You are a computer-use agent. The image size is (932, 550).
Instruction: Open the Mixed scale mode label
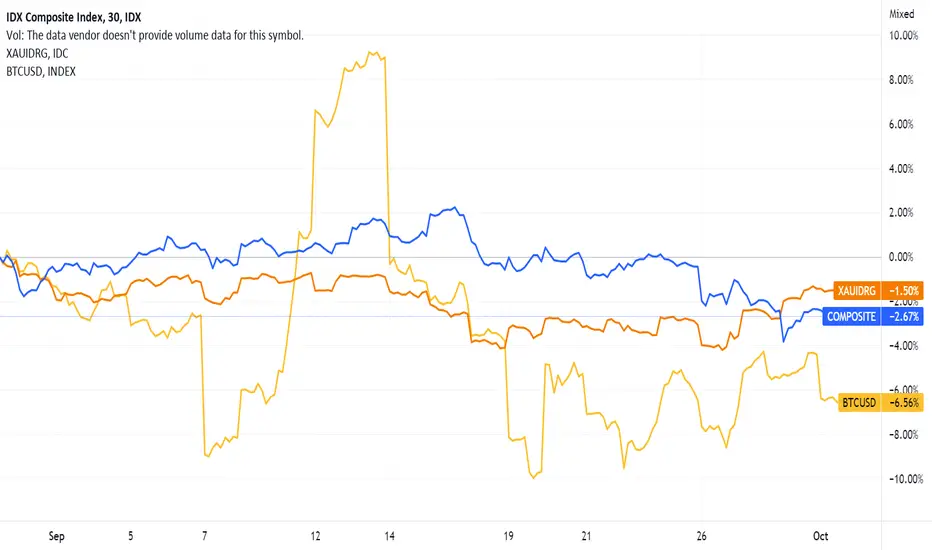pos(901,14)
